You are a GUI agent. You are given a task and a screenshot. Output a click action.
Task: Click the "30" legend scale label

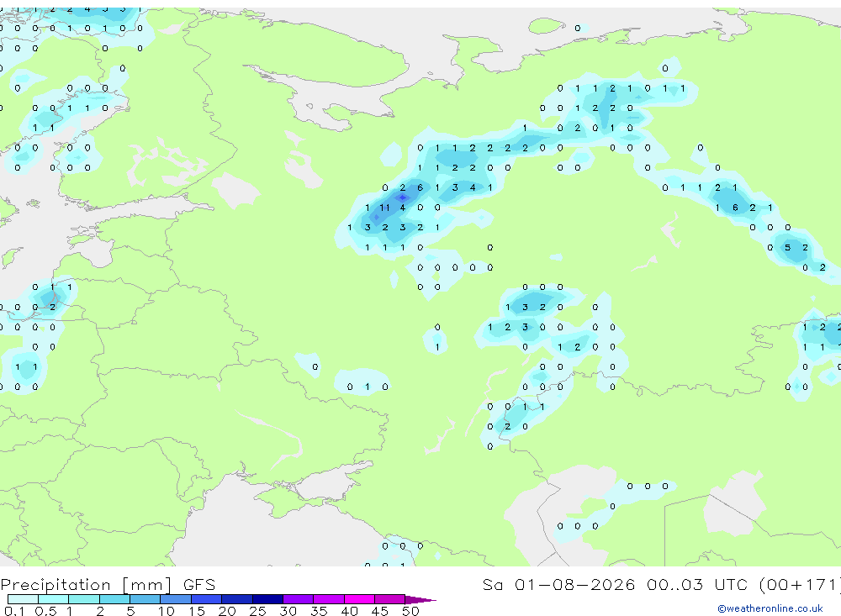click(x=288, y=611)
